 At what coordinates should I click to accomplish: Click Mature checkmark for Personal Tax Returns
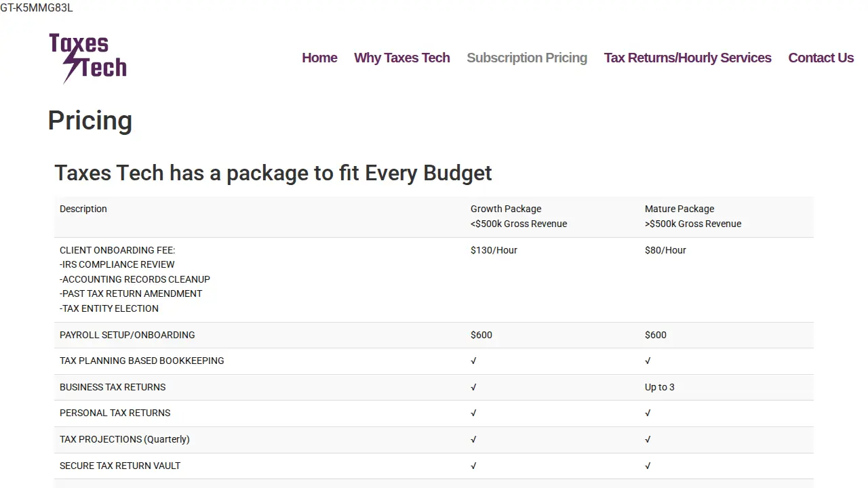click(x=648, y=413)
